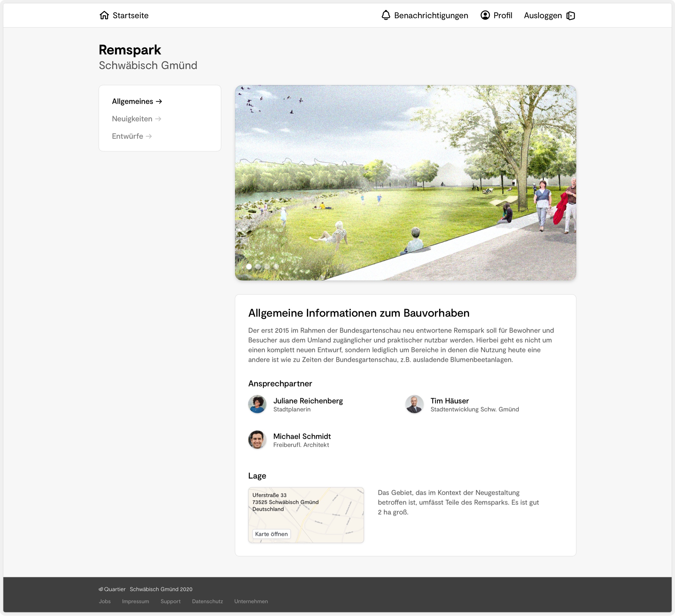
Task: Click the home icon beside Startseite
Action: coord(104,15)
